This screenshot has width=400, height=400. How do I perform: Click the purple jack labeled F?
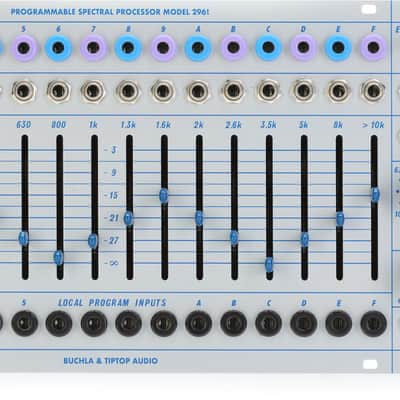(373, 48)
